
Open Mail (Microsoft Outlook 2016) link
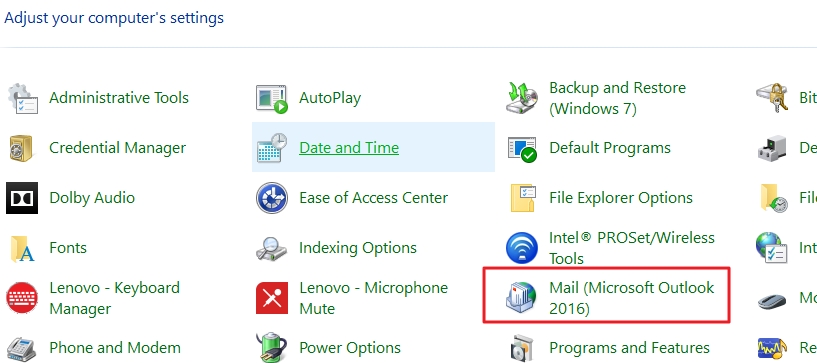(x=632, y=298)
